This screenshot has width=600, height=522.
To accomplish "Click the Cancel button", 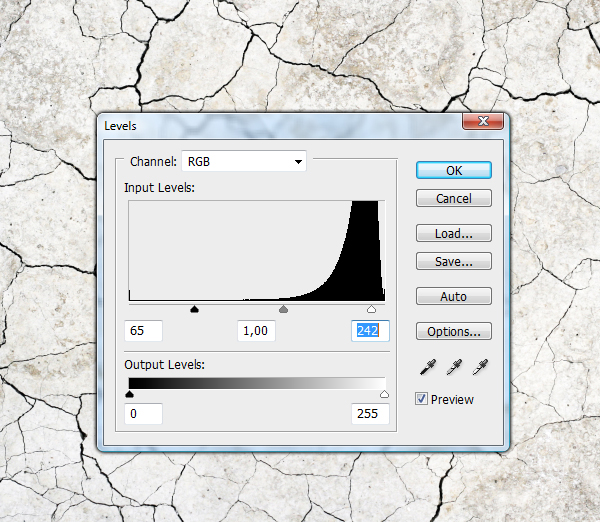I will [454, 198].
